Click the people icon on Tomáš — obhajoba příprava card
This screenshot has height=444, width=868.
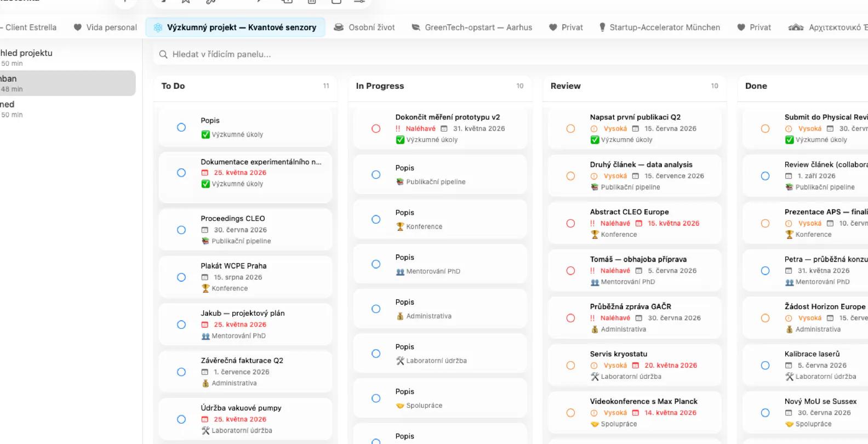595,282
